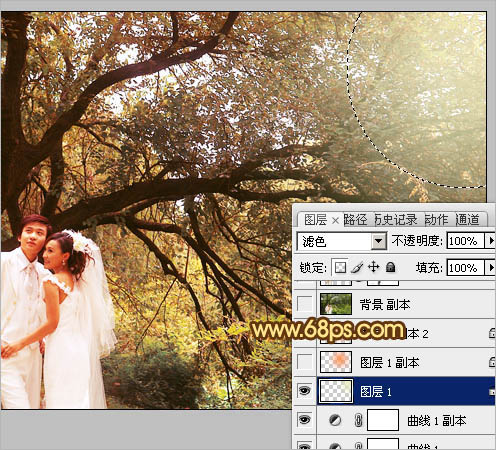Toggle lock position move icon
This screenshot has width=496, height=450.
click(374, 267)
